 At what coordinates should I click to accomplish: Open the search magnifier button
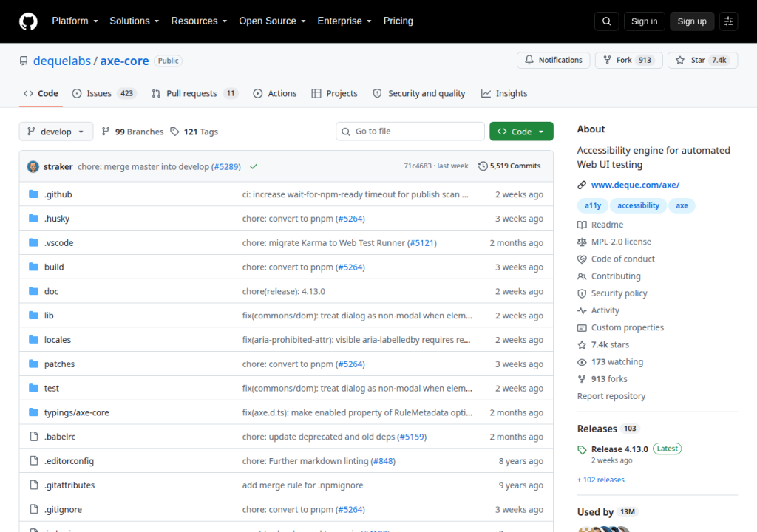pos(606,21)
